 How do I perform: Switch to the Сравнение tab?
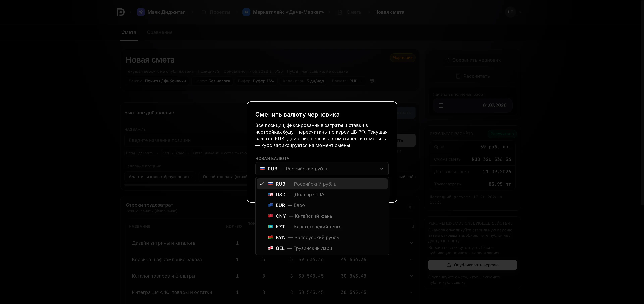pyautogui.click(x=160, y=33)
